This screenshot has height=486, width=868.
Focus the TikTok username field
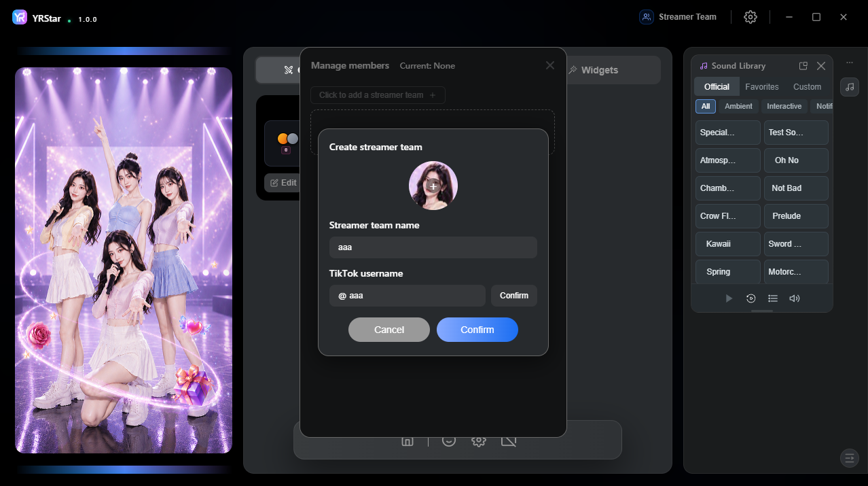(408, 296)
